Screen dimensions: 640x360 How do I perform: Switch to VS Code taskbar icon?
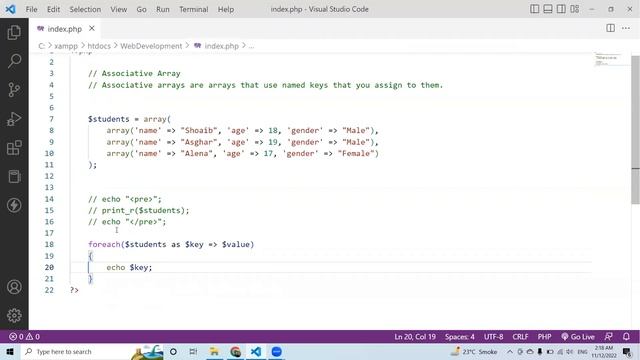(x=256, y=351)
